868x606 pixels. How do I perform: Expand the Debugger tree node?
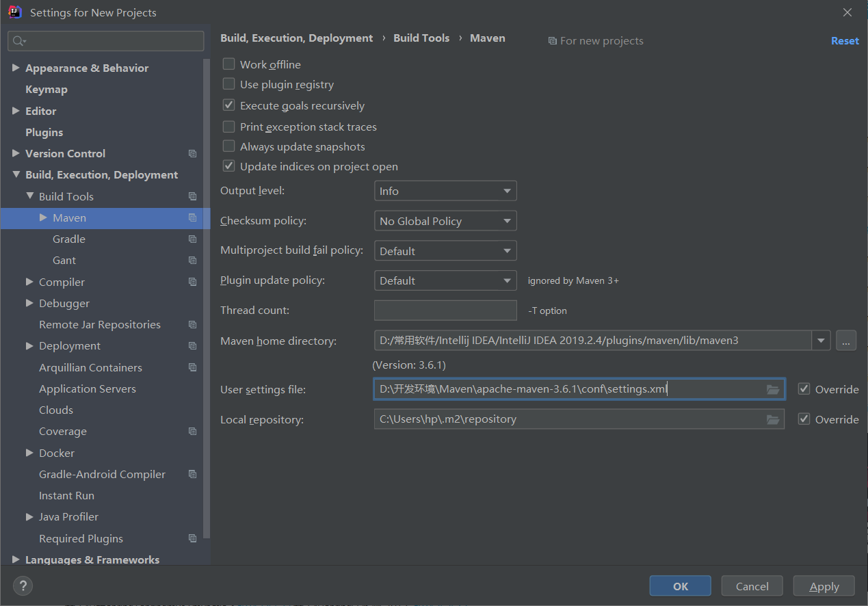(29, 303)
